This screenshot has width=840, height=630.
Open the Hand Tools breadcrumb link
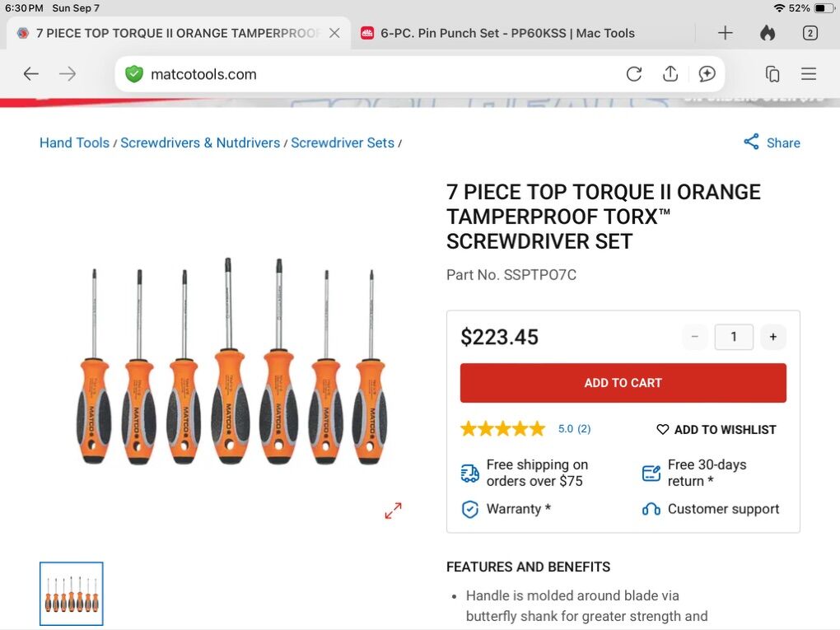pos(74,142)
